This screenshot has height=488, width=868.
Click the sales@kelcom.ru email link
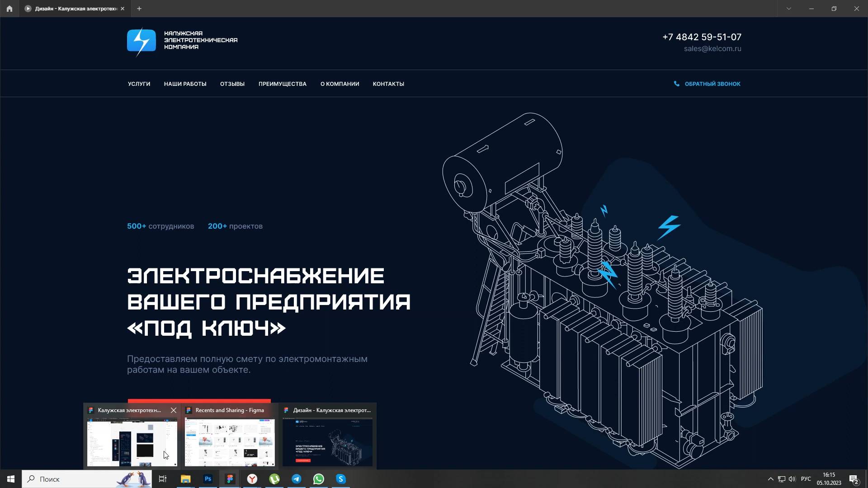tap(712, 49)
